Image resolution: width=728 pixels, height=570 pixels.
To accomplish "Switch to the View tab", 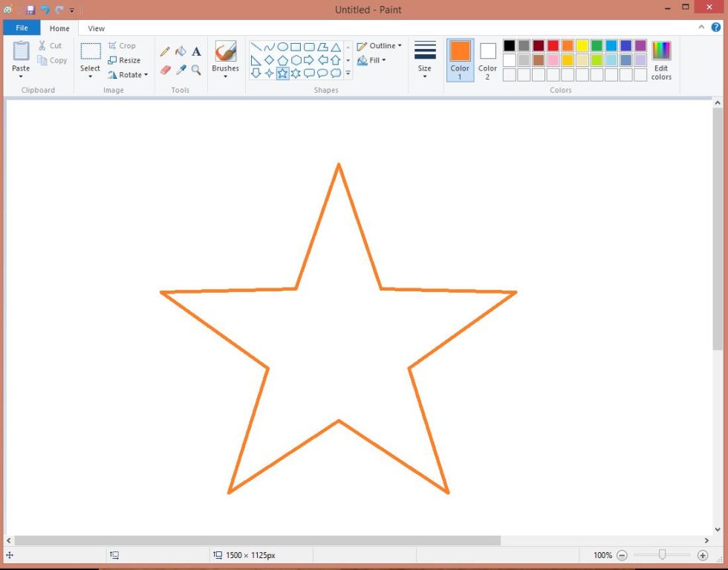I will coord(97,28).
